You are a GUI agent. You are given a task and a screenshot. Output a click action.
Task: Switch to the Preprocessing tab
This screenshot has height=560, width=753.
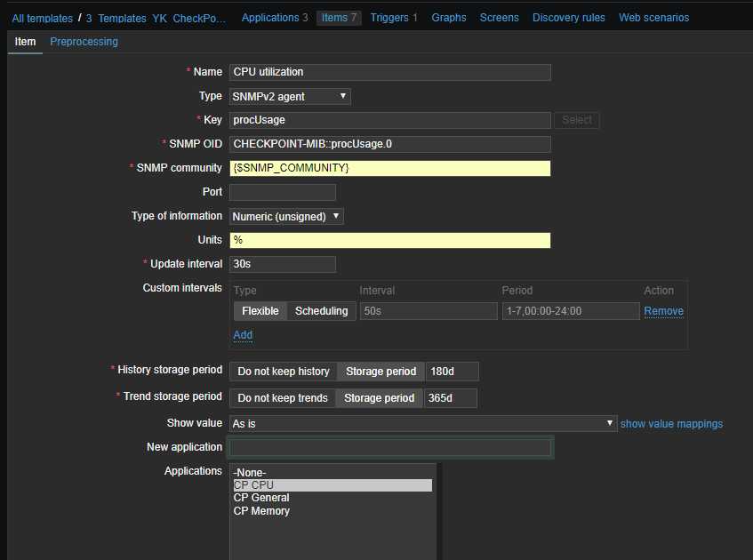[x=84, y=42]
